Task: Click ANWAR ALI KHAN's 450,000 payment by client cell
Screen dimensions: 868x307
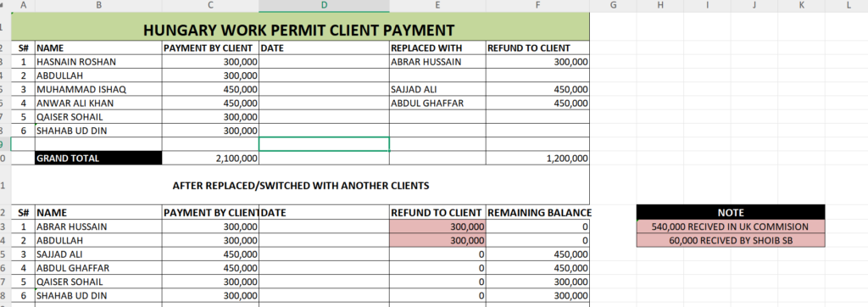Action: point(210,103)
